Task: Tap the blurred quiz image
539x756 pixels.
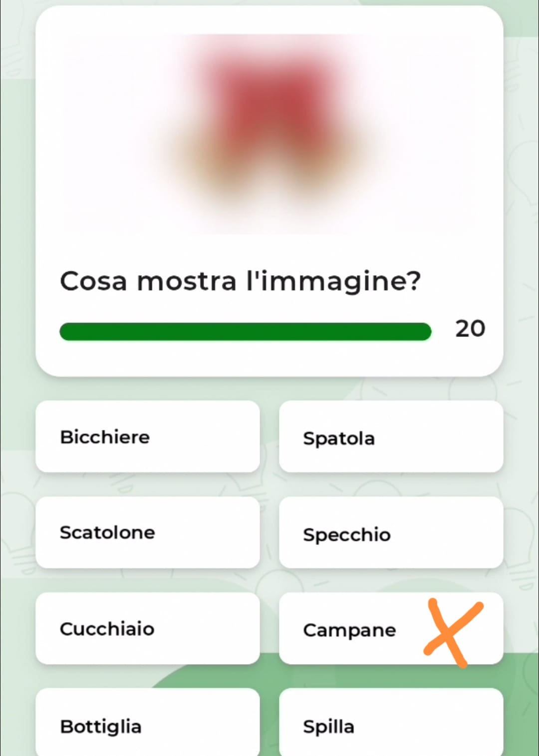Action: (x=269, y=134)
